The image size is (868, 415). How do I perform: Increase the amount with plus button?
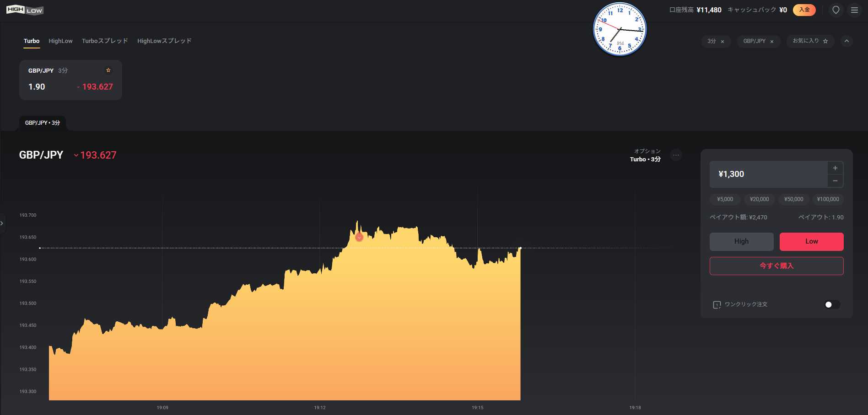(x=835, y=168)
